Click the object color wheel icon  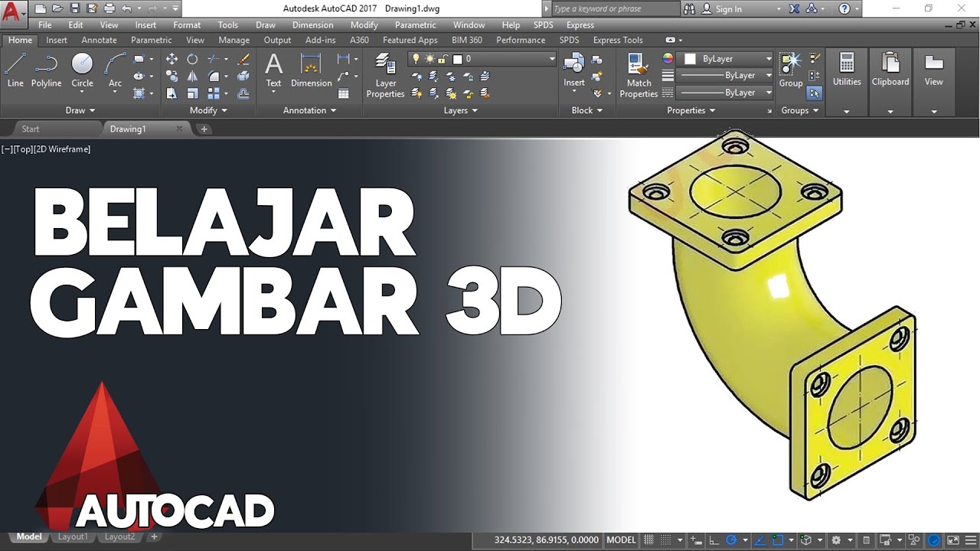click(668, 58)
